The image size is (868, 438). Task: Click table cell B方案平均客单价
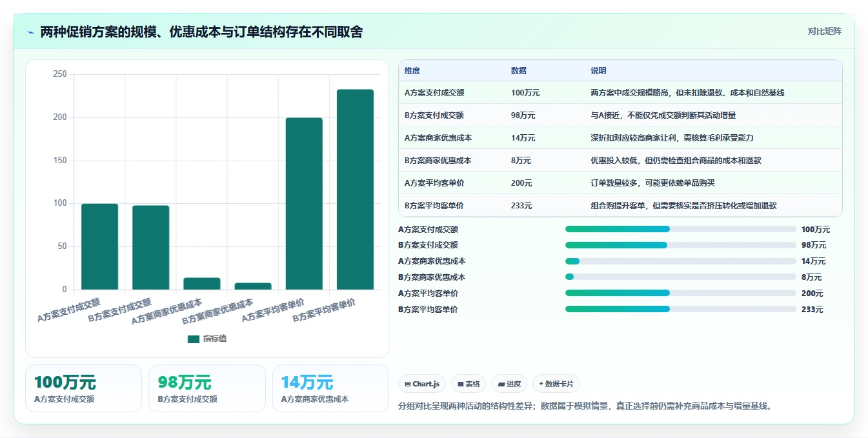[x=434, y=206]
